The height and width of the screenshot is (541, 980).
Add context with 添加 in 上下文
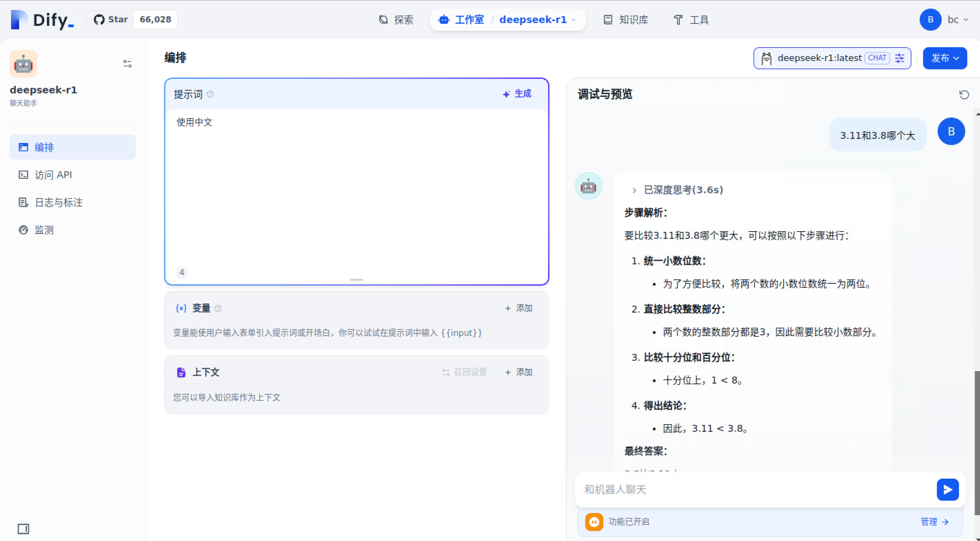pos(518,372)
